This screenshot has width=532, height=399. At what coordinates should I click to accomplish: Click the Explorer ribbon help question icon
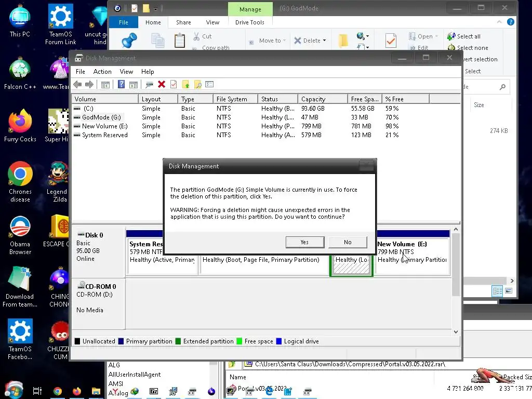pos(510,22)
